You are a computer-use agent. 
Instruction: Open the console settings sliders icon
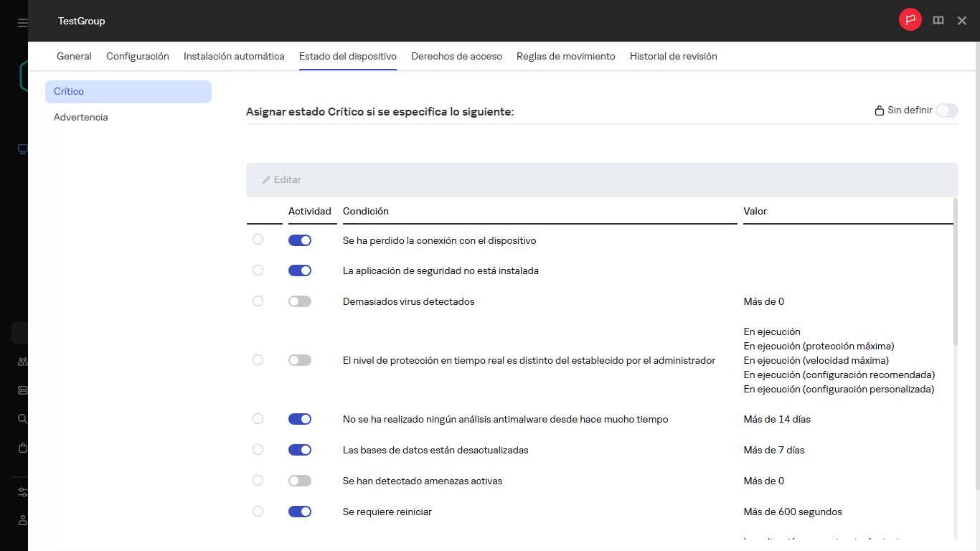pos(22,492)
